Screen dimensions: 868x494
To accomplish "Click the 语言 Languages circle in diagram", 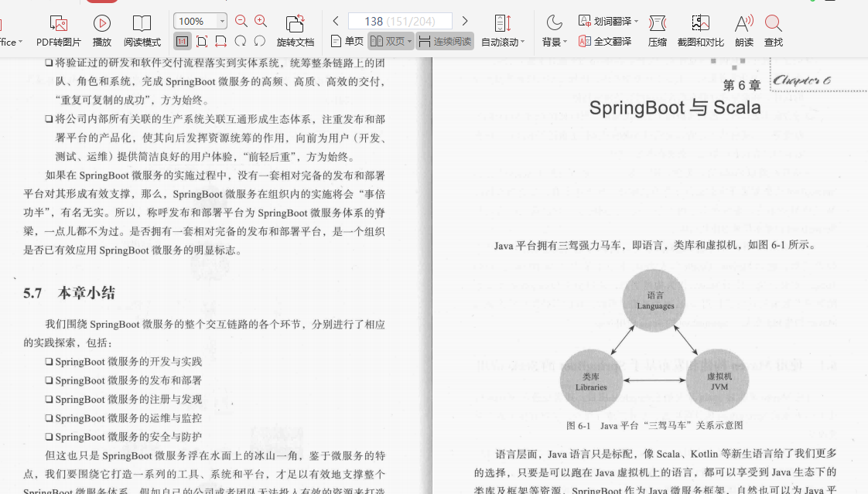I will [654, 301].
